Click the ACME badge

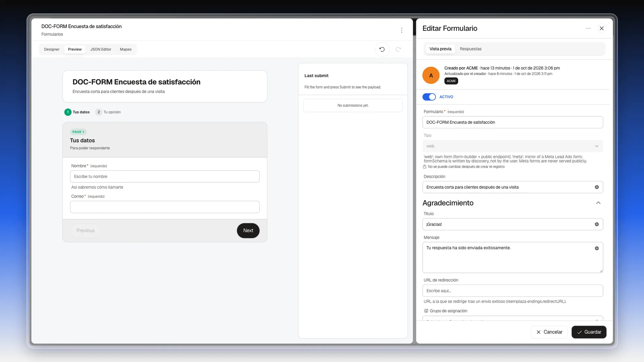tap(451, 81)
